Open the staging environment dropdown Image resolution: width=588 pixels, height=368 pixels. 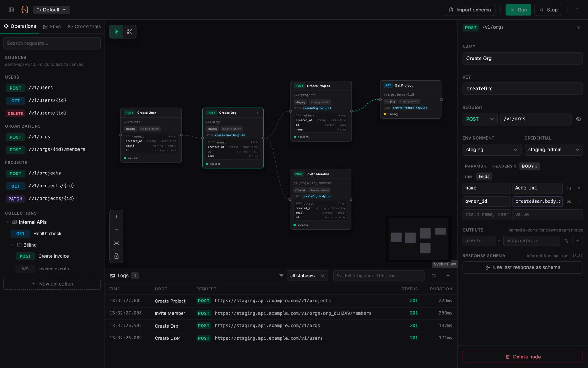click(x=492, y=150)
